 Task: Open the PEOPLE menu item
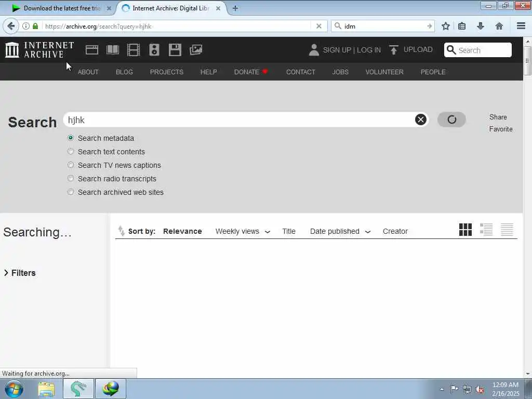[433, 72]
